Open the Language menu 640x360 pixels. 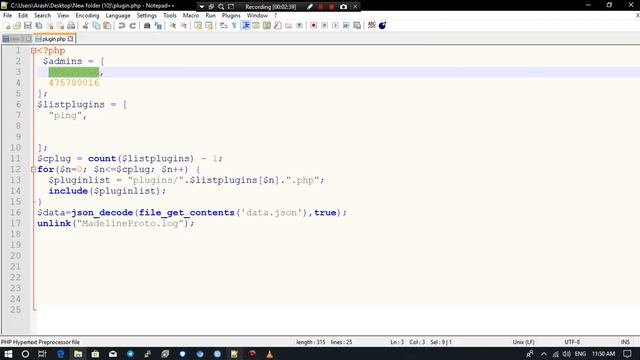118,16
